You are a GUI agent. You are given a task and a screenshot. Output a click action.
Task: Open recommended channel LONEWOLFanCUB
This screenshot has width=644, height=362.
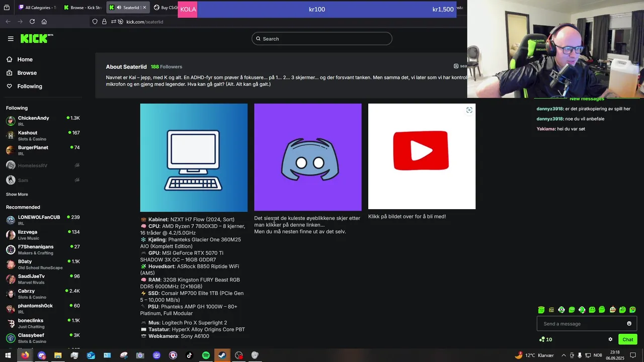click(x=43, y=220)
